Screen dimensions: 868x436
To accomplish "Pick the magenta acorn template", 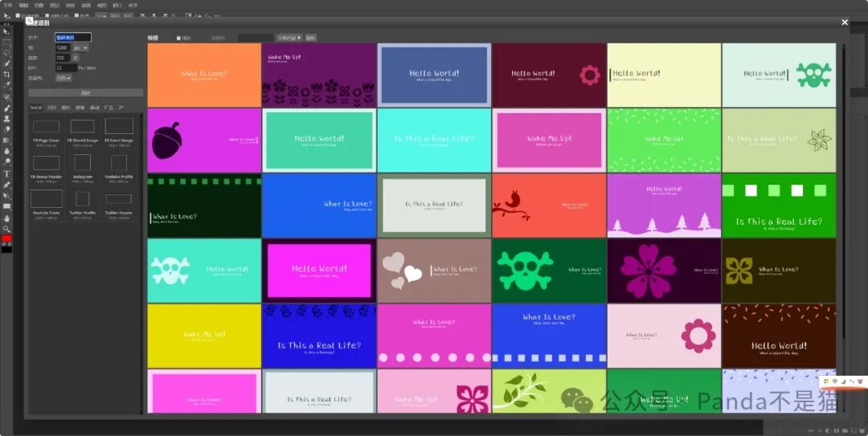I will [204, 141].
